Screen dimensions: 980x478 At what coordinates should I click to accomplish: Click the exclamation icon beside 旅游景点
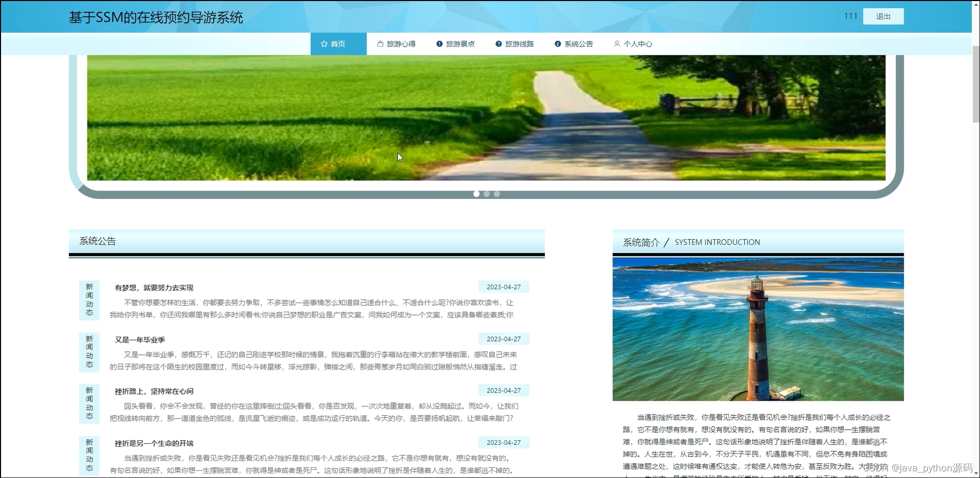pyautogui.click(x=439, y=44)
